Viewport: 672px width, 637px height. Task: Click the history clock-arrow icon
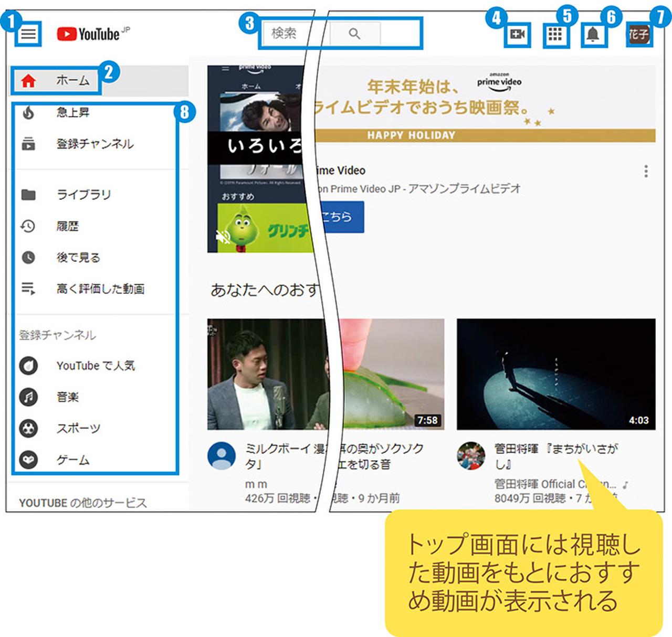point(28,226)
